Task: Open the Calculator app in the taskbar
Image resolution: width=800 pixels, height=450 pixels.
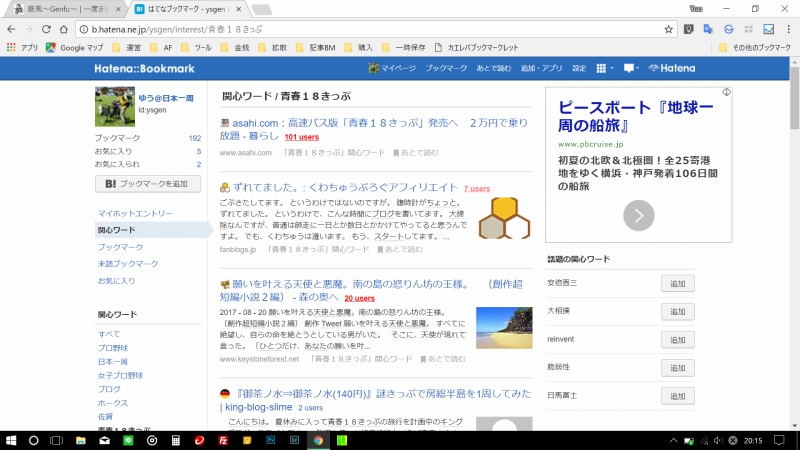Action: click(176, 440)
